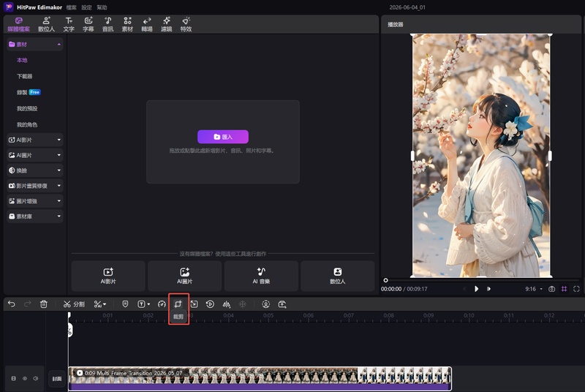Hide the video track with eye icon
Viewport: 585px width, 392px height.
25,379
